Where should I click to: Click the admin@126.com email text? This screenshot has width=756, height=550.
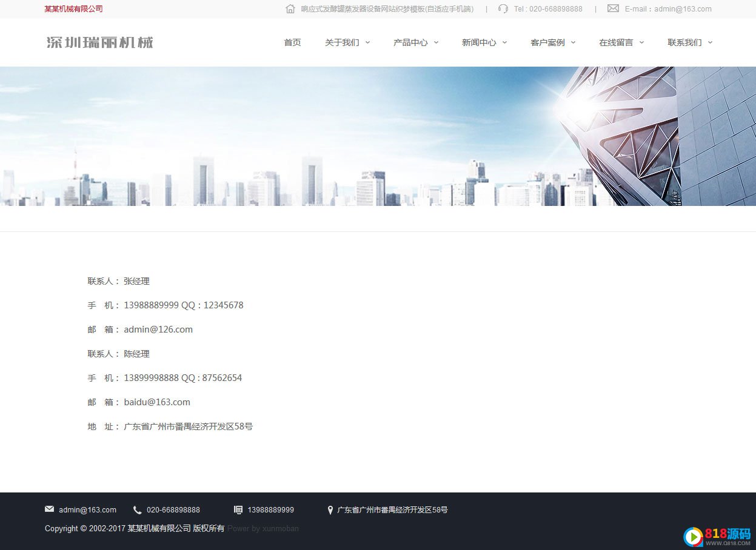point(158,330)
